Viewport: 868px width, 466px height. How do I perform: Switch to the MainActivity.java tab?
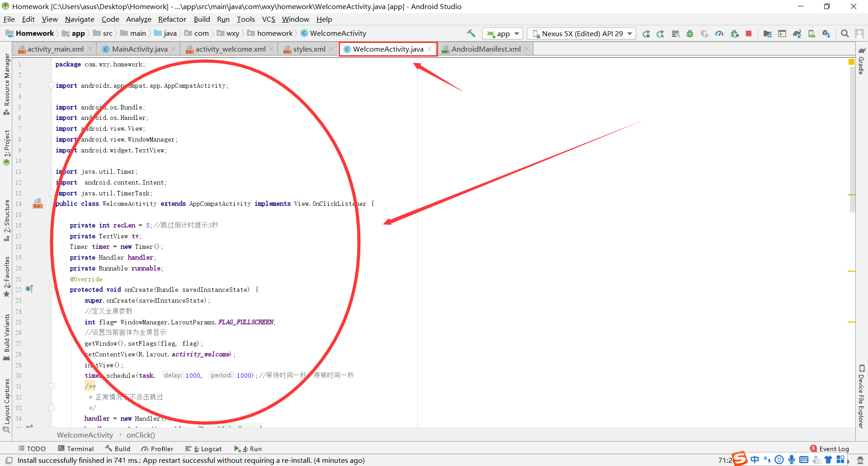tap(139, 49)
